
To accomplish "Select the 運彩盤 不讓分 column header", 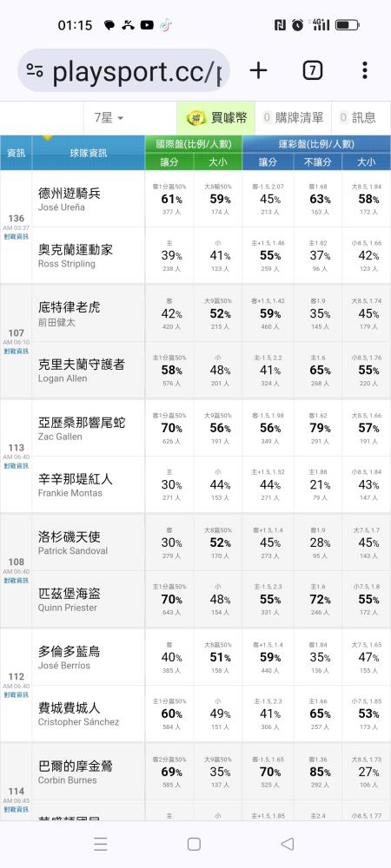I will coord(318,161).
